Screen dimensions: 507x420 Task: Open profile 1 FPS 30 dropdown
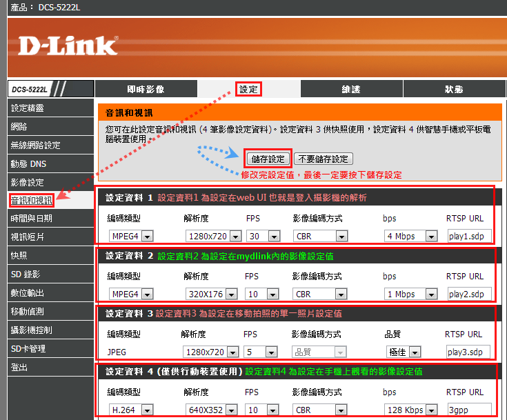click(x=264, y=237)
